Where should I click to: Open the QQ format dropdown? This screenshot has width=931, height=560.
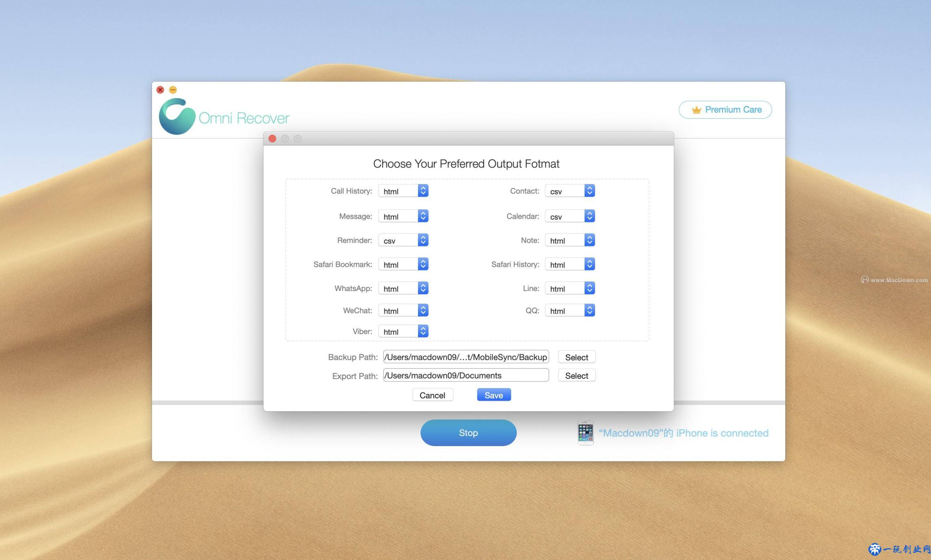(x=570, y=311)
